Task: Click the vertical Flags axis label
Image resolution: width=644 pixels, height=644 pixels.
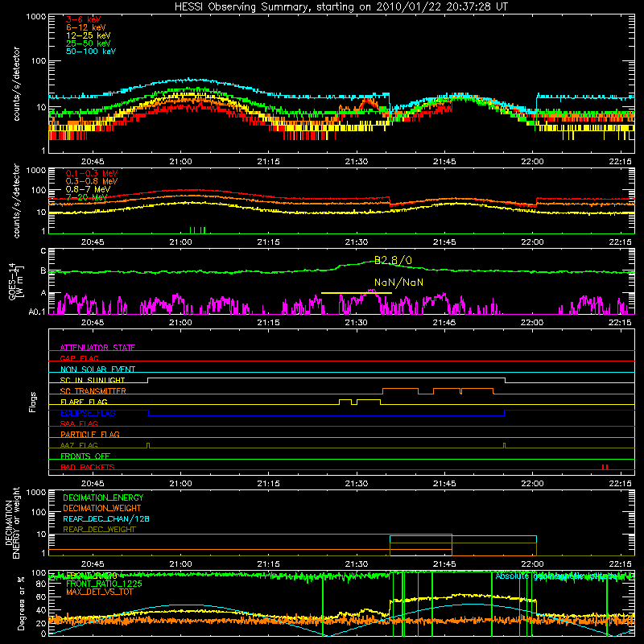Action: click(33, 402)
